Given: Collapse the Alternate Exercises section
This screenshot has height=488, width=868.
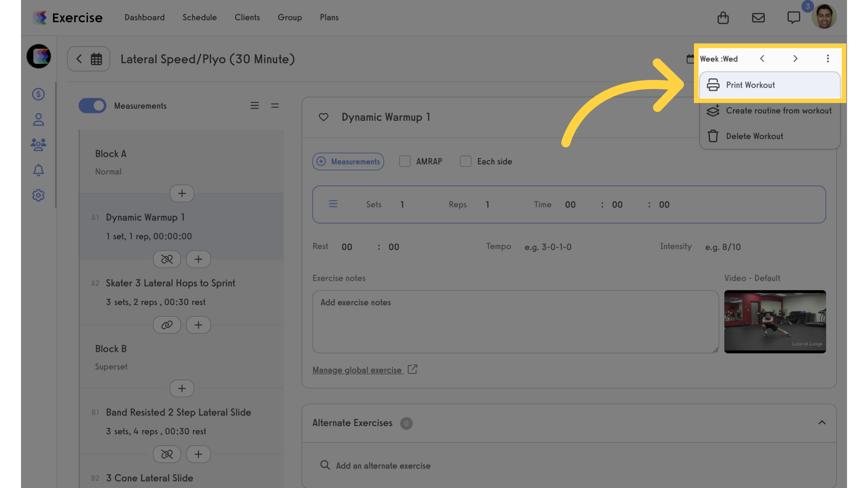Looking at the screenshot, I should pos(822,422).
